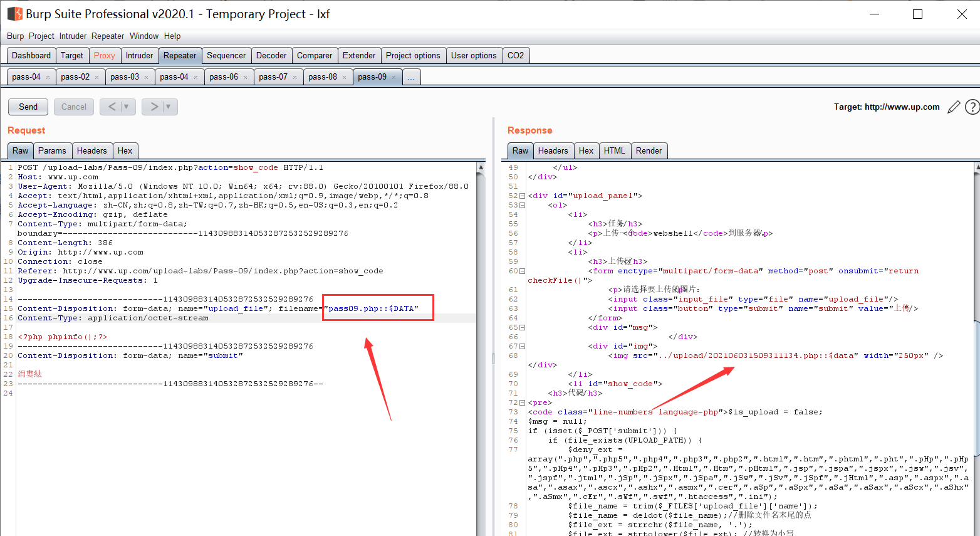
Task: Close the pass-02 repeater tab
Action: pyautogui.click(x=96, y=77)
